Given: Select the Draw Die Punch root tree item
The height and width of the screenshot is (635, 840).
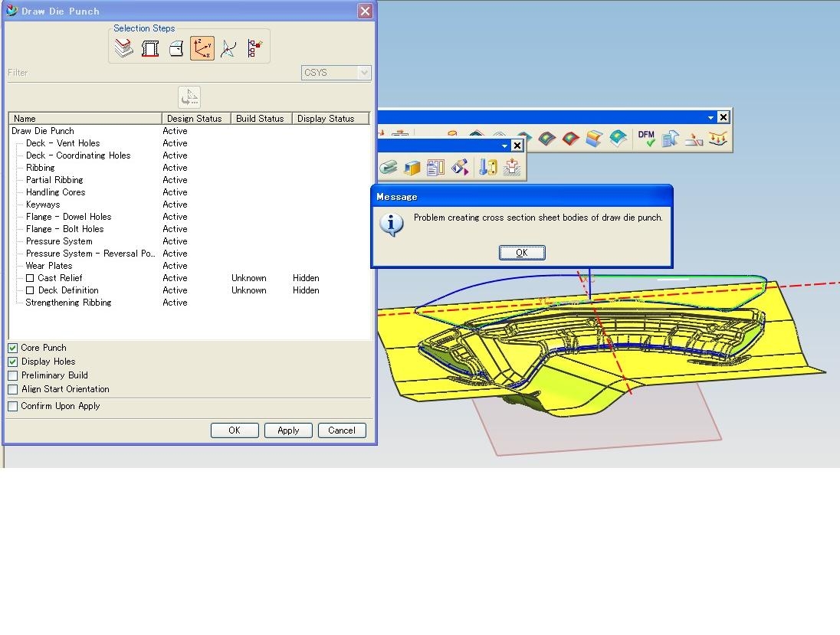Looking at the screenshot, I should coord(43,131).
